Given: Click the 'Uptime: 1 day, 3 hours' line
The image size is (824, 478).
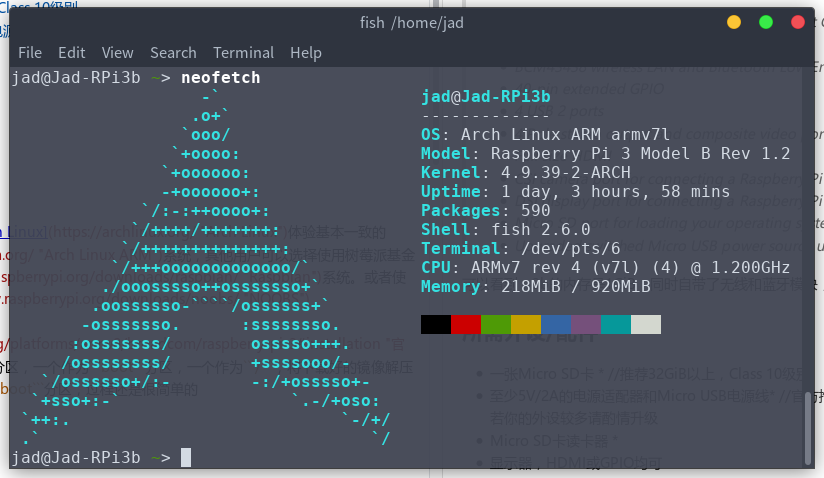Looking at the screenshot, I should click(575, 191).
